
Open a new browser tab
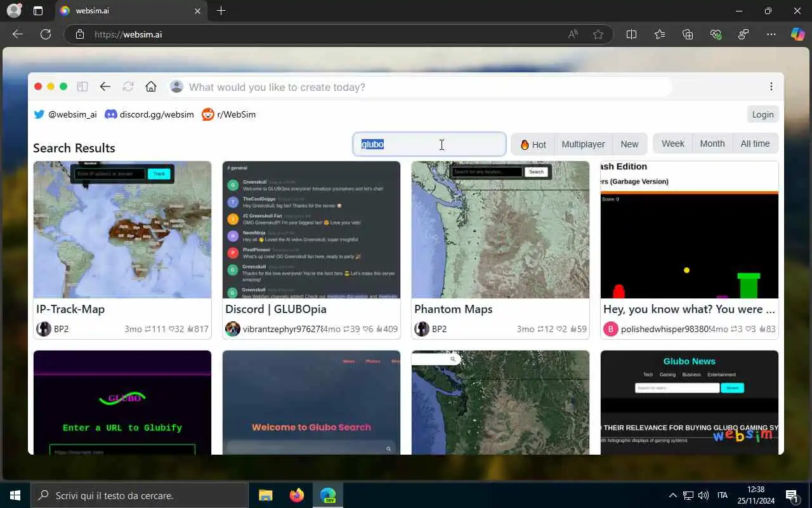tap(221, 11)
